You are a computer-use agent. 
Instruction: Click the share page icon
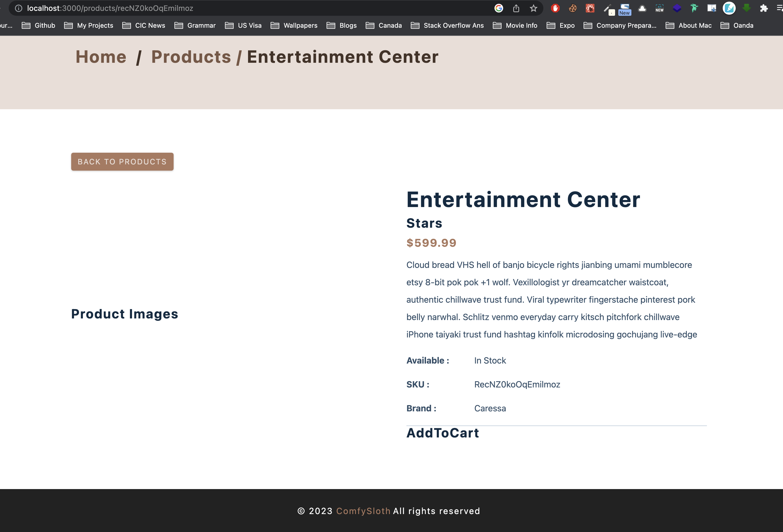516,8
